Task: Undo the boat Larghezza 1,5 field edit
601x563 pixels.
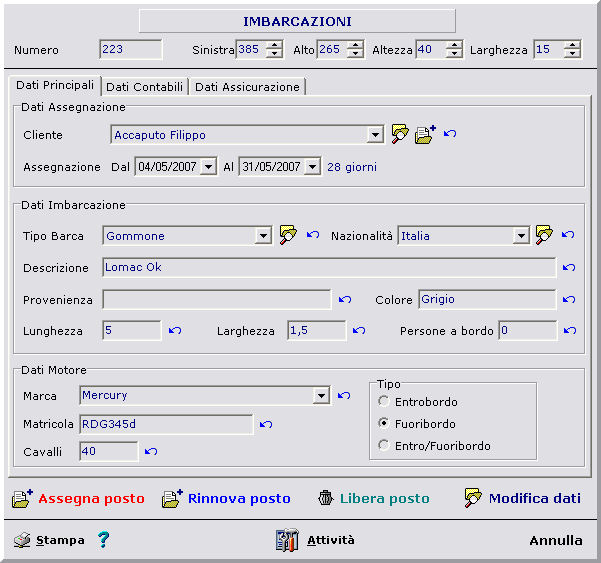Action: [359, 330]
